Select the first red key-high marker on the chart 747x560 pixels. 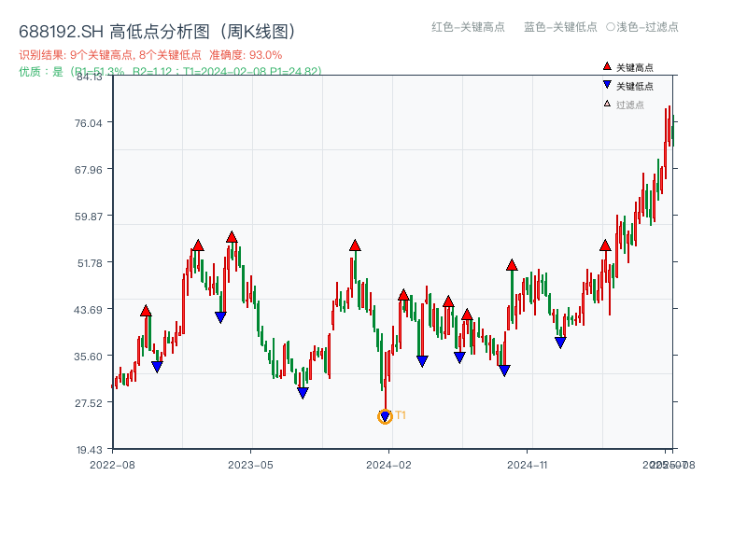click(x=146, y=311)
